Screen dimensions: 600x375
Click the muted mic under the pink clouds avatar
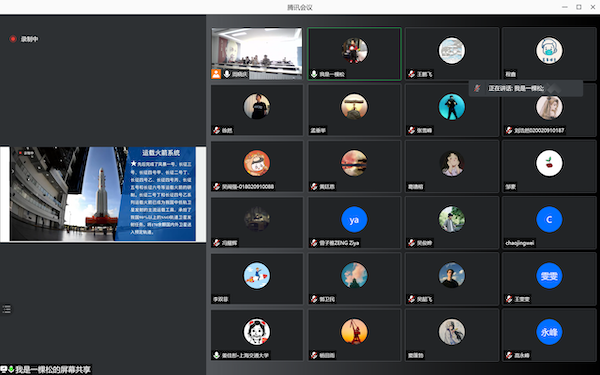point(314,299)
